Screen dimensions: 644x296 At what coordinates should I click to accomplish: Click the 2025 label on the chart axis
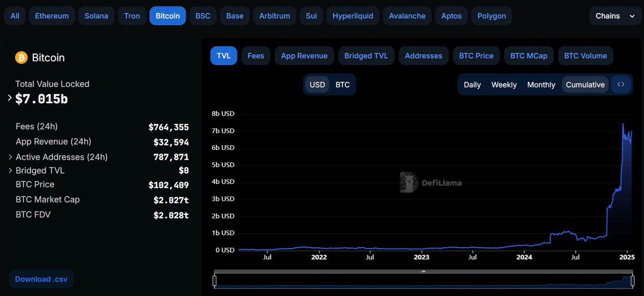[627, 257]
